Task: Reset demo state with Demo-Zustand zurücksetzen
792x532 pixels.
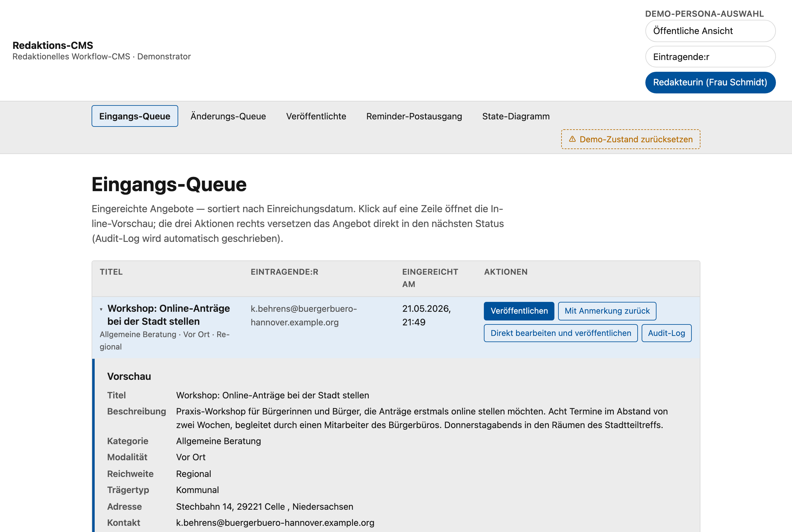Action: (631, 139)
